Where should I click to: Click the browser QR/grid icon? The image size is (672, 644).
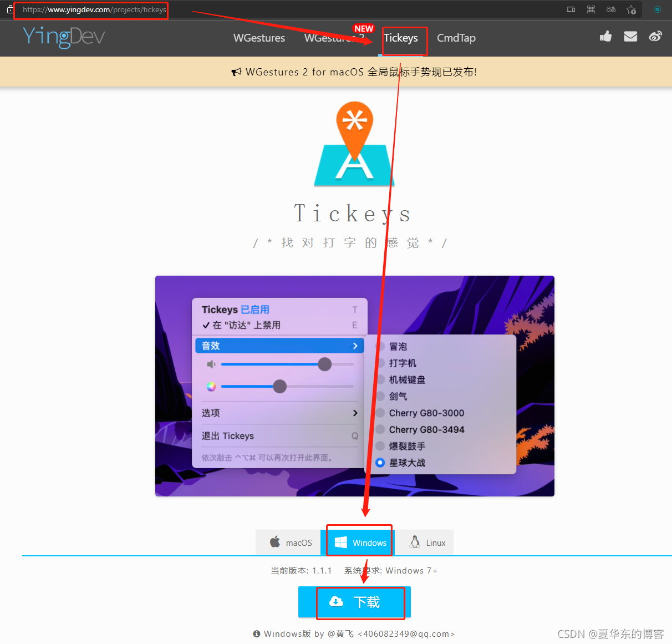tap(591, 9)
